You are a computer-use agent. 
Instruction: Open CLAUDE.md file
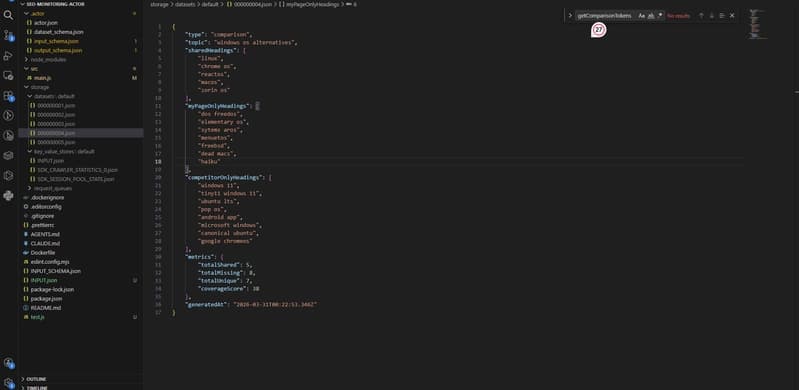pos(45,243)
